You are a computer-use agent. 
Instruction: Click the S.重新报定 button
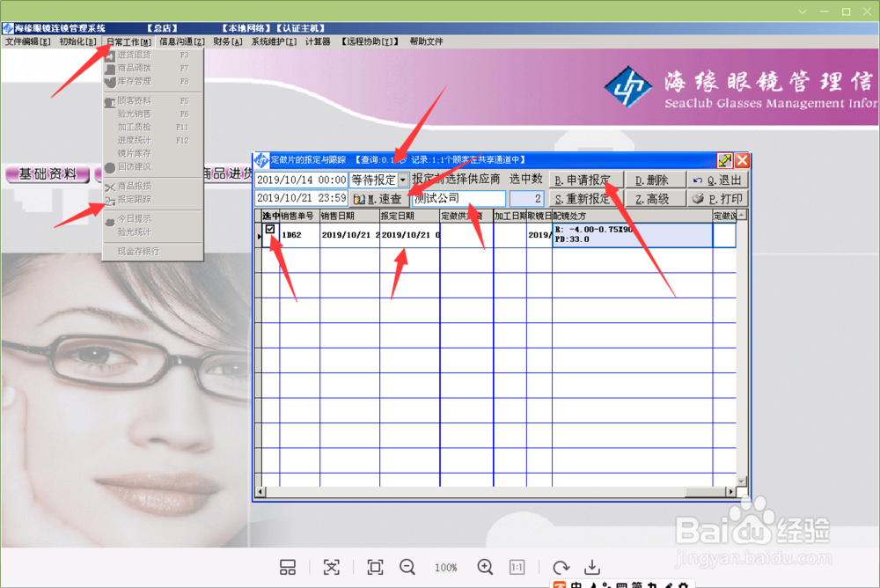pos(586,198)
